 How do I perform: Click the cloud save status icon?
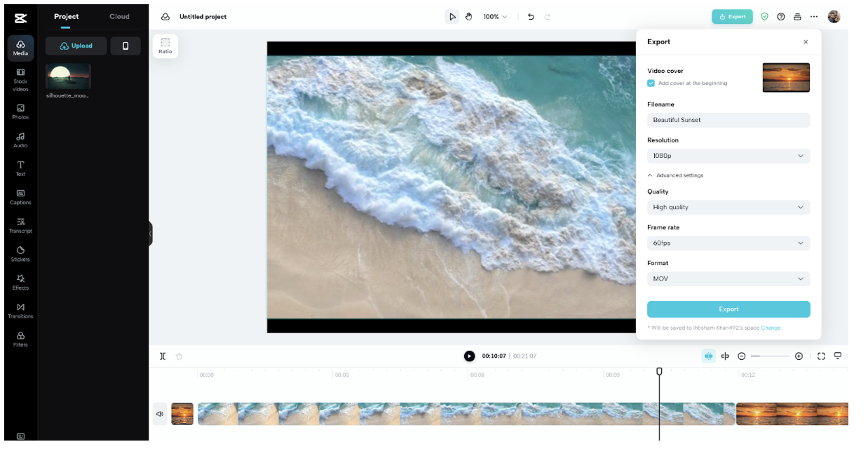click(165, 16)
